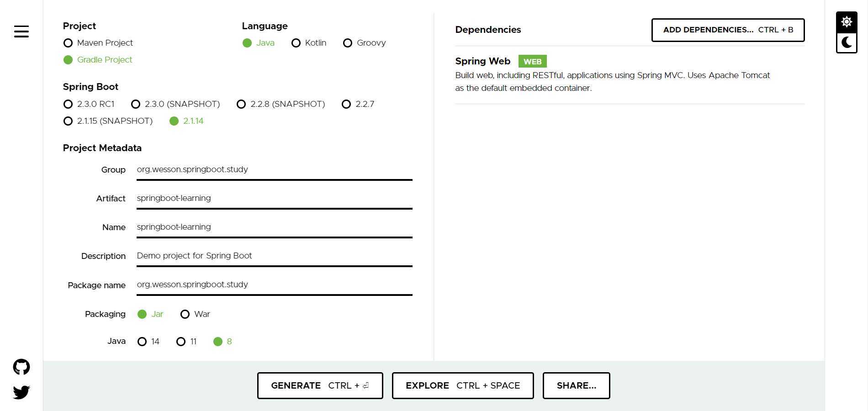The width and height of the screenshot is (868, 411).
Task: Open the GitHub link icon
Action: tap(21, 367)
